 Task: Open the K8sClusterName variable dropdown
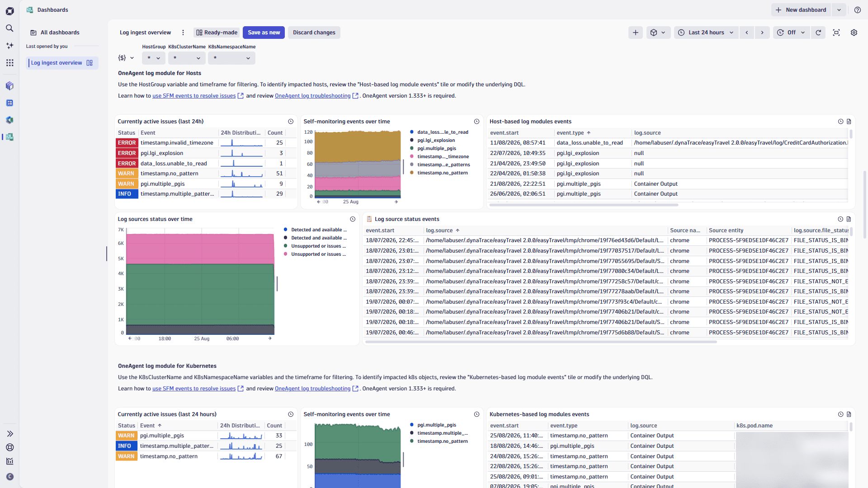(187, 58)
